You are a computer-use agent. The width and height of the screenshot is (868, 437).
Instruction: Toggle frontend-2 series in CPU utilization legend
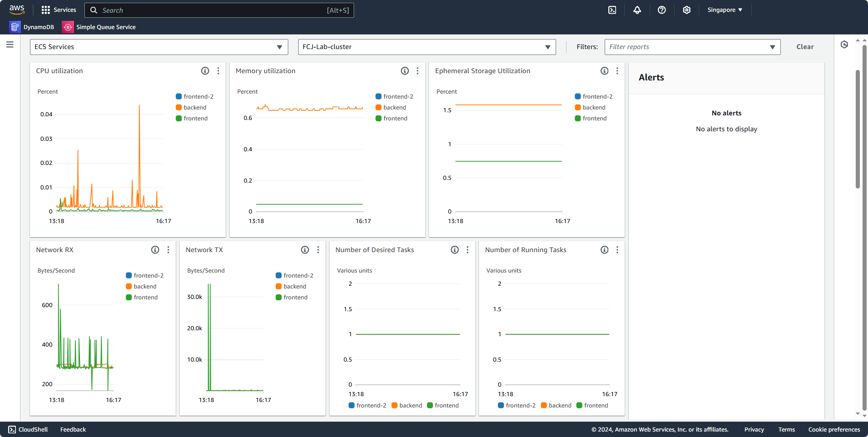[195, 97]
